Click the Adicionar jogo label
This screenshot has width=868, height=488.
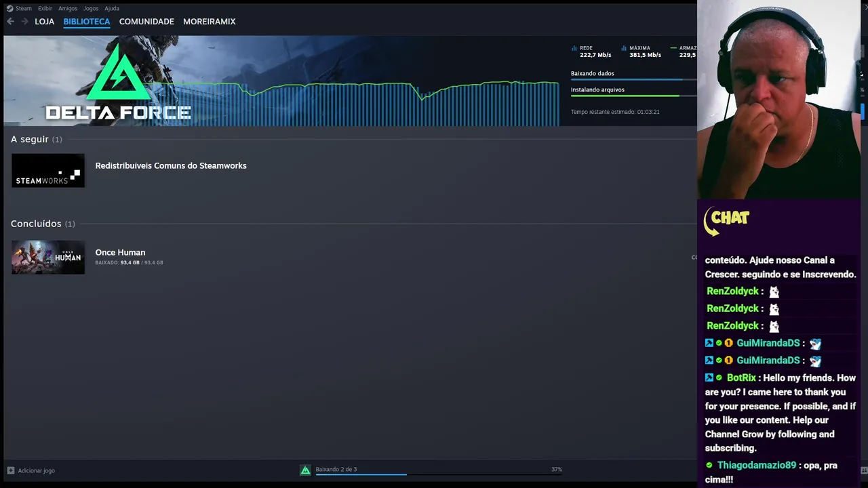[x=37, y=470]
